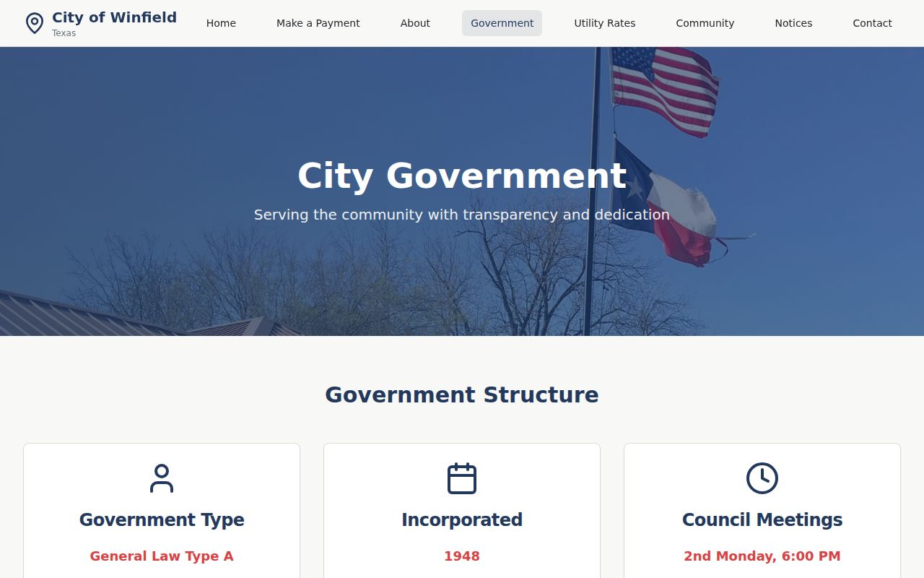Click the Government Structure heading

(462, 394)
